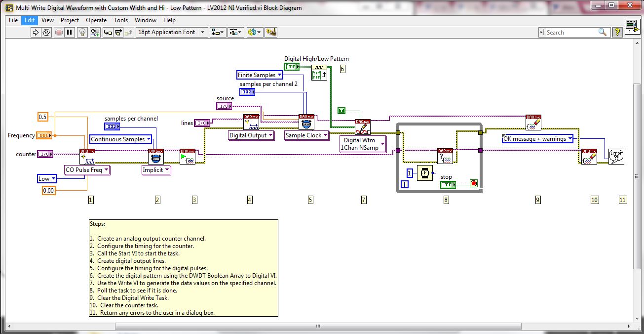Click the Step Into button
The width and height of the screenshot is (644, 334).
coord(107,32)
